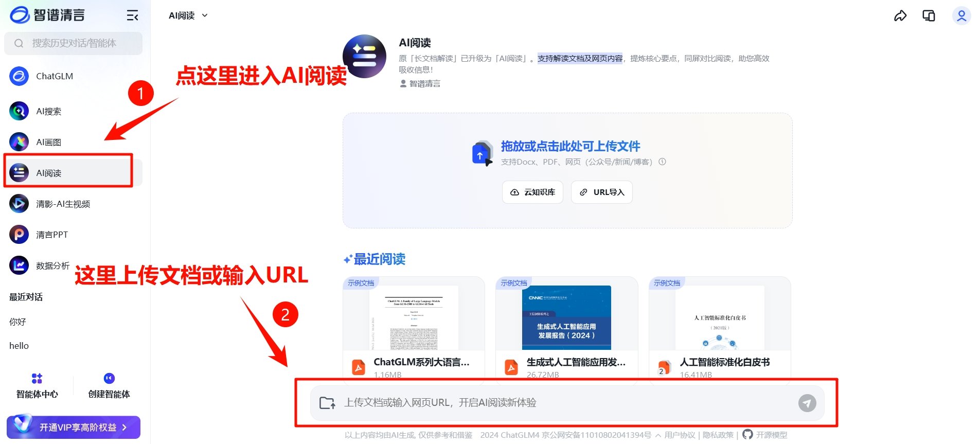Open 清影-AI生视频 in the sidebar

point(73,204)
